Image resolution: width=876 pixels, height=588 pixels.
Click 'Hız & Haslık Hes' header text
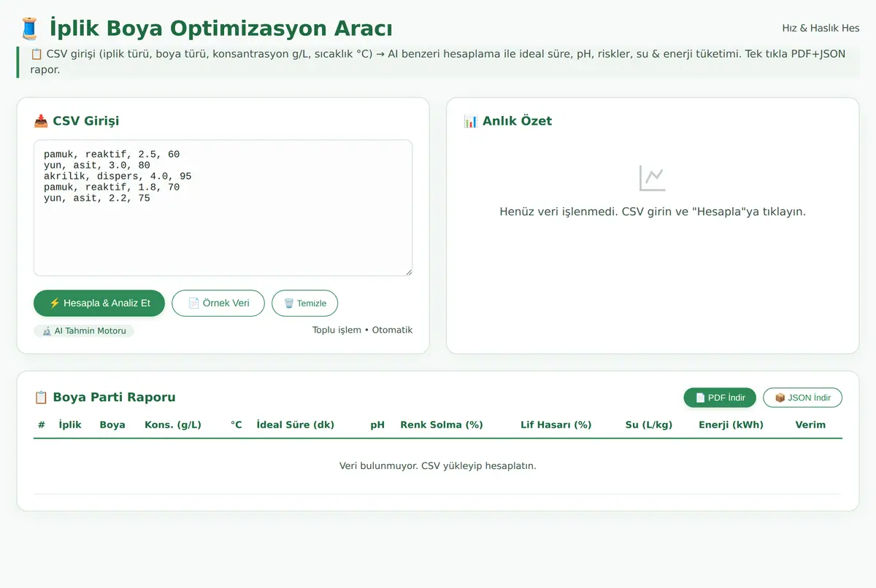(x=821, y=28)
